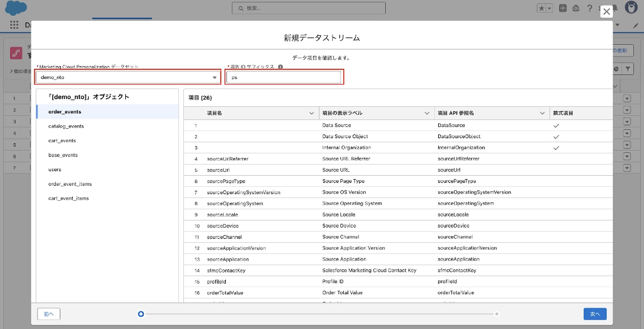Click the ID suffix input field
This screenshot has width=644, height=329.
(x=285, y=77)
